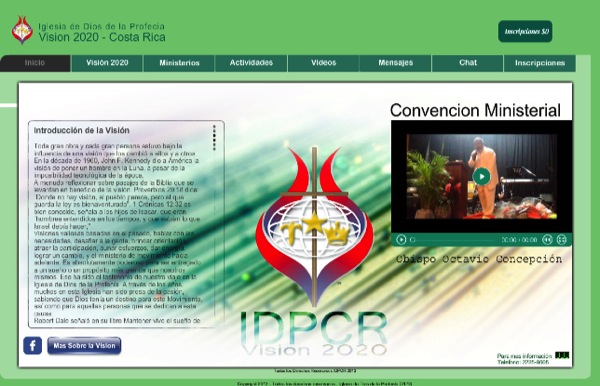Image resolution: width=600 pixels, height=386 pixels.
Task: Click the Mas Sobre la Vision button
Action: click(x=84, y=346)
